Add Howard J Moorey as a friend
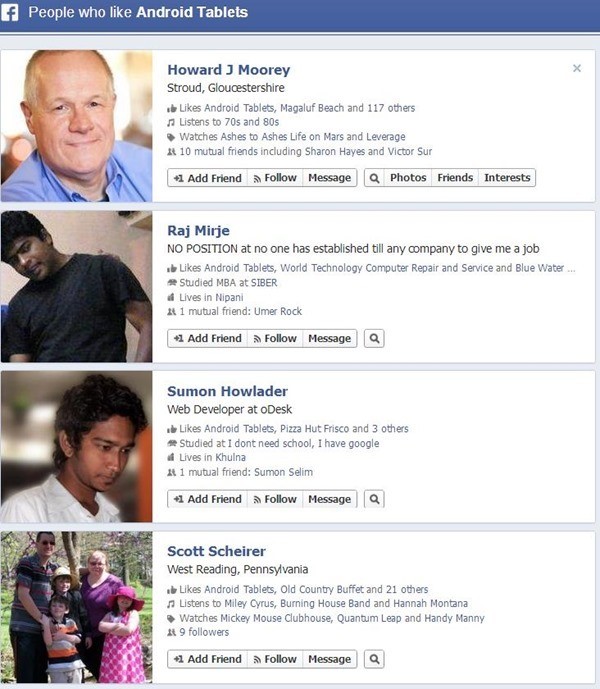 point(207,178)
